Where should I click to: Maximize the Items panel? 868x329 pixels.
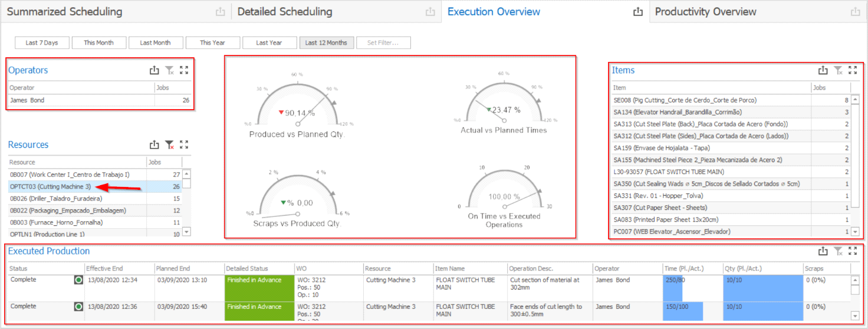[853, 71]
